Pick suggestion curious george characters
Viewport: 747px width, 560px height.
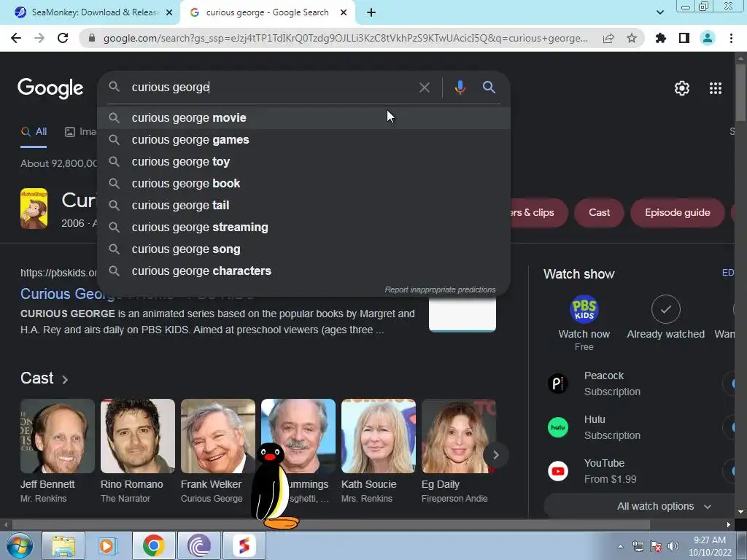click(x=303, y=271)
